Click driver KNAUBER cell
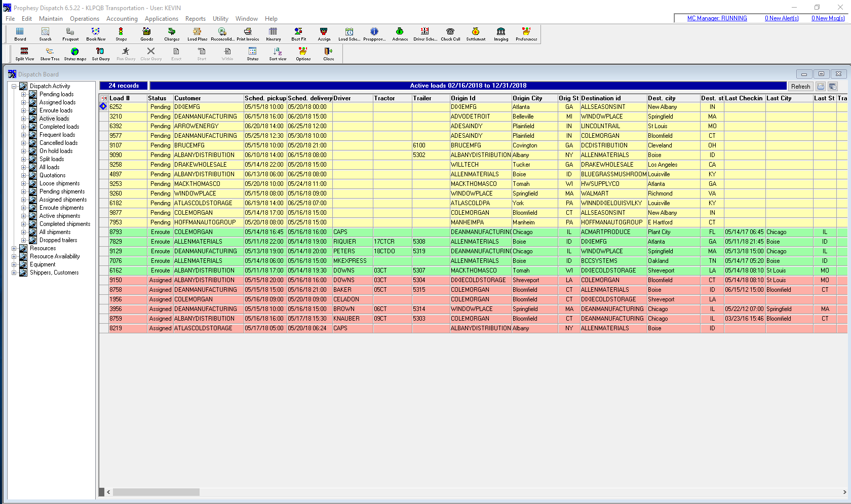This screenshot has height=504, width=851. pyautogui.click(x=353, y=319)
